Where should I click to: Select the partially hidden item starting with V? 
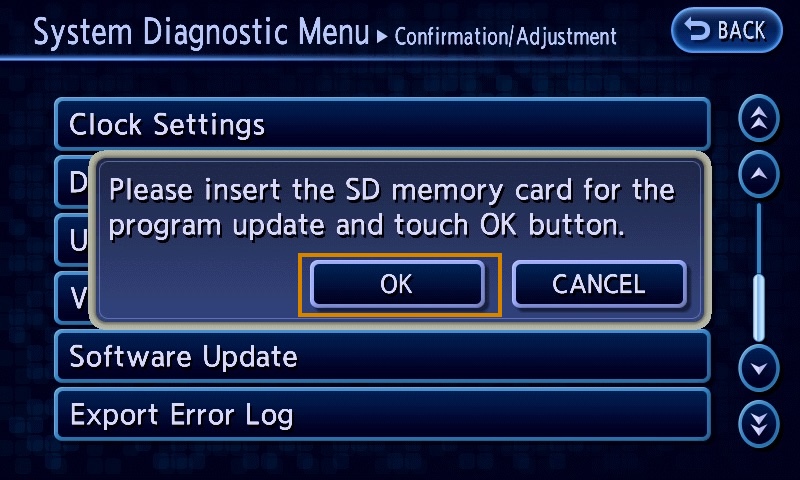coord(72,298)
